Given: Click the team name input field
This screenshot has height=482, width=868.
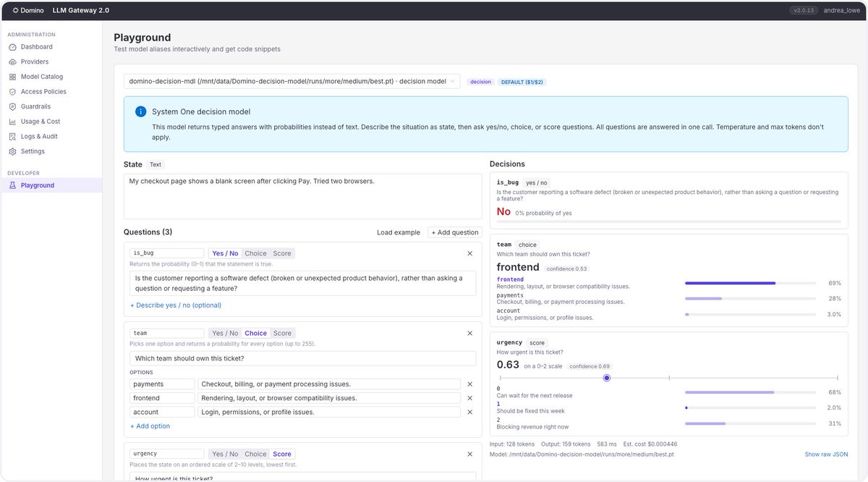Looking at the screenshot, I should [x=167, y=333].
